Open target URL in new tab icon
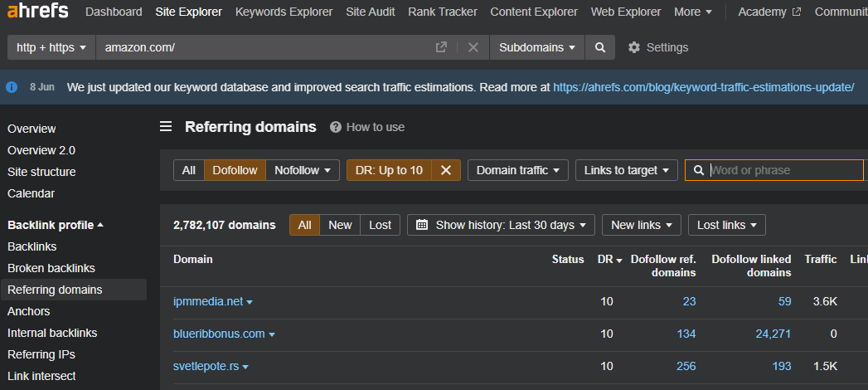 coord(441,47)
